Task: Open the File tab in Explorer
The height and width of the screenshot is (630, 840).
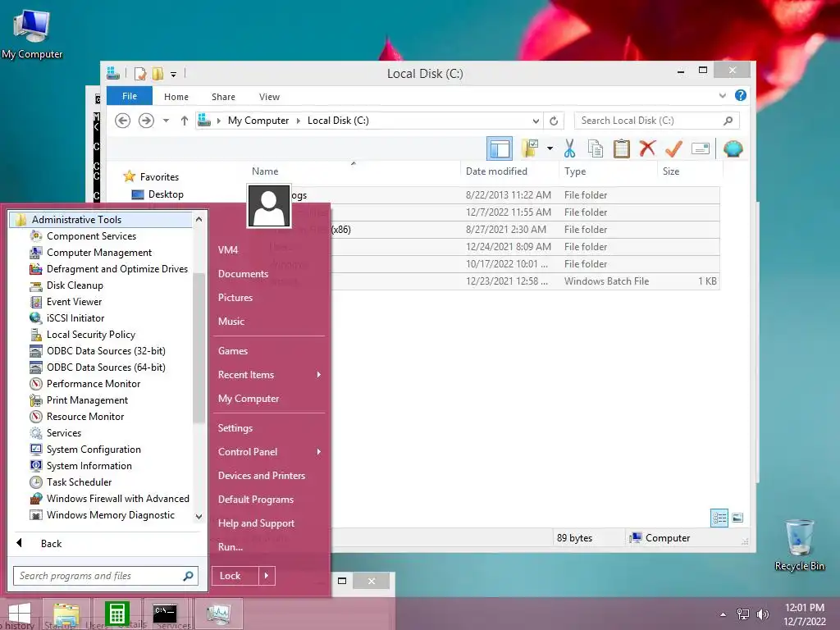Action: 130,96
